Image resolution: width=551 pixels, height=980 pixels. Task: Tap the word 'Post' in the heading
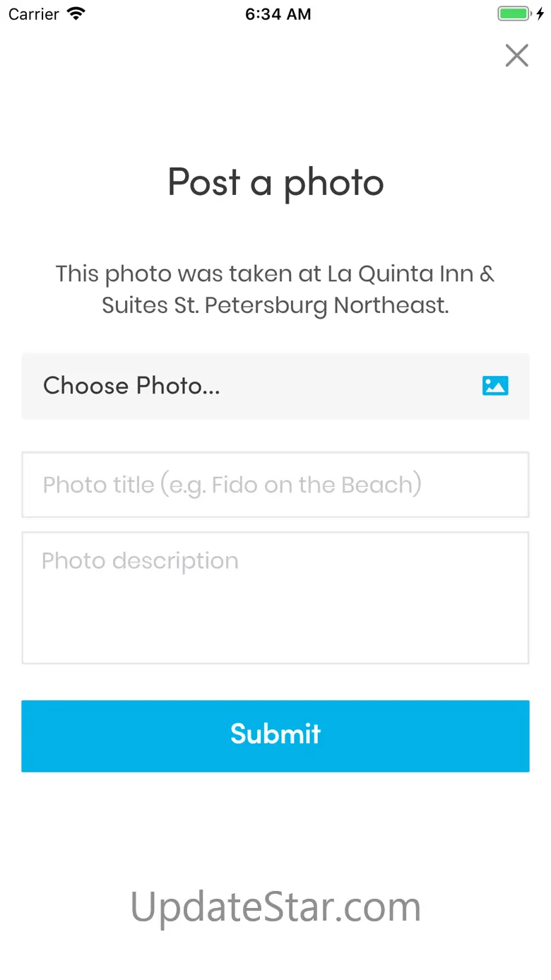[203, 182]
